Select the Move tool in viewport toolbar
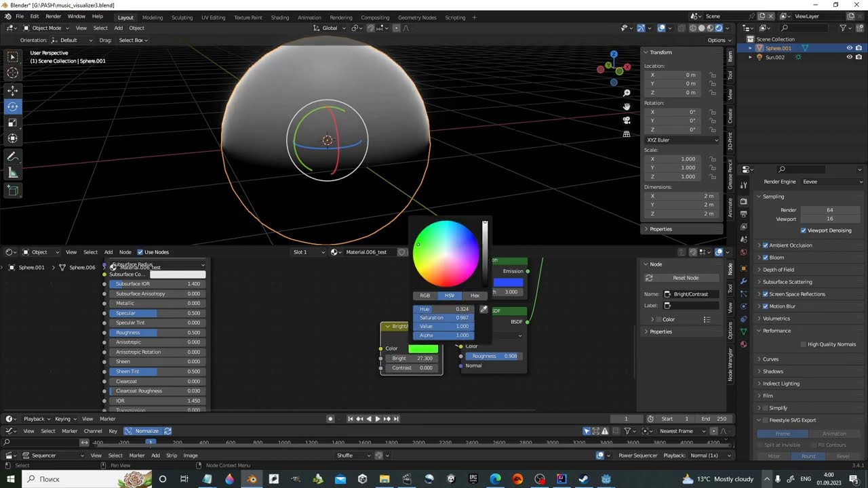 tap(13, 90)
